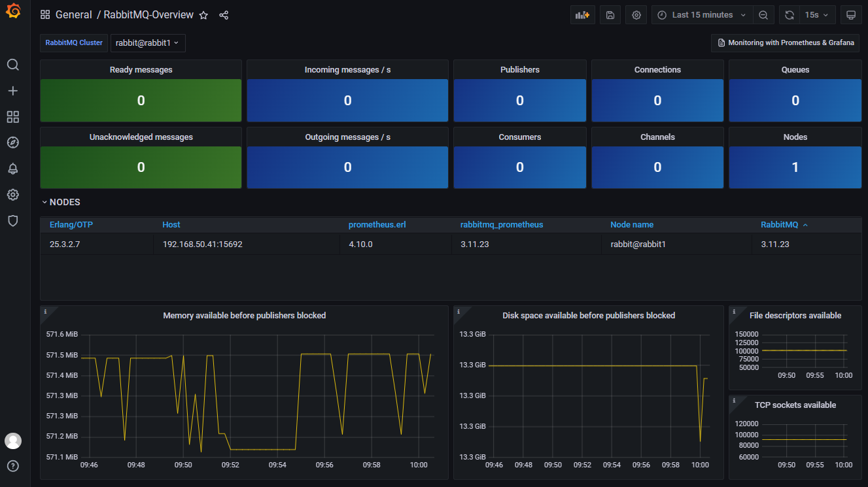Click the RabbitMQ-Overview dashboard title
The image size is (868, 487).
point(148,15)
